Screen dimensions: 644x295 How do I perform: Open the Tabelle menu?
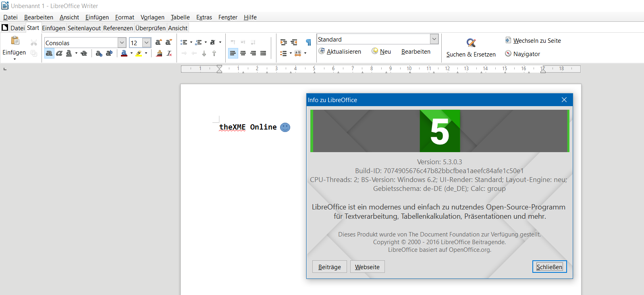point(180,17)
